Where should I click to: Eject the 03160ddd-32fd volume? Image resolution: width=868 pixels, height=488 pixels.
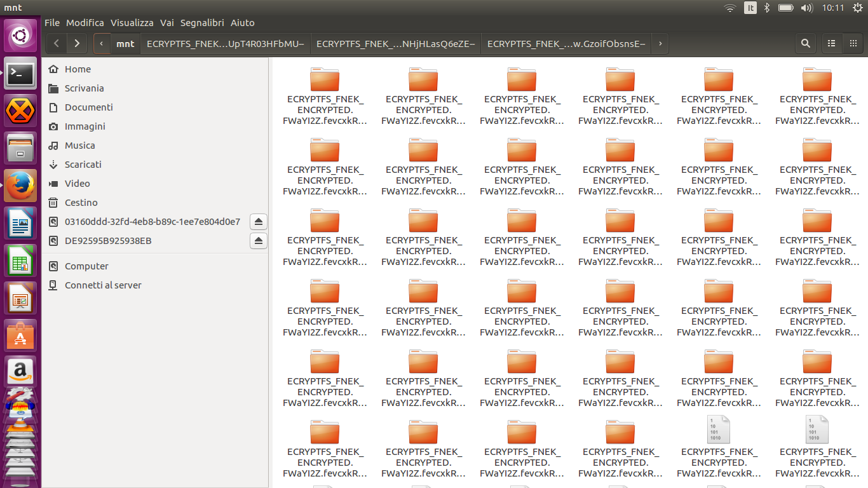[258, 222]
